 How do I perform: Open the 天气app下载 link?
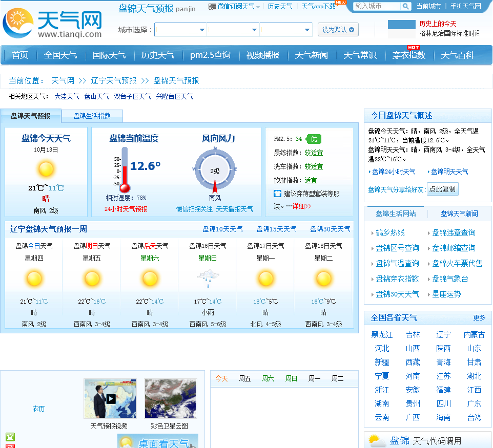[318, 7]
